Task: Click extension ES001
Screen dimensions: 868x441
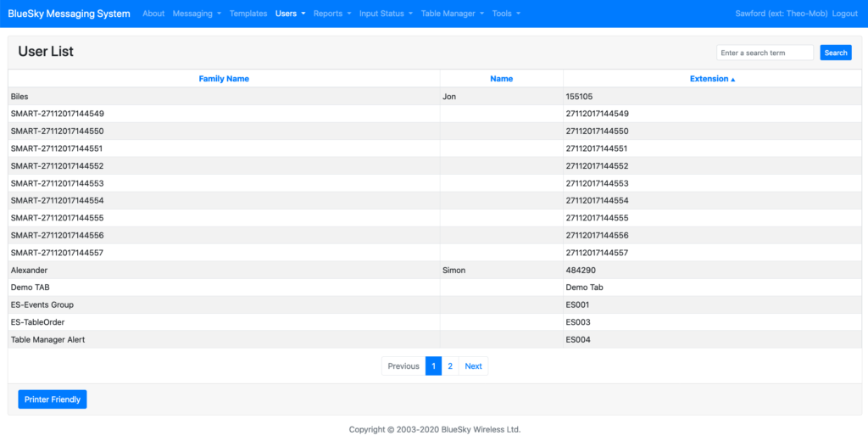Action: coord(577,304)
